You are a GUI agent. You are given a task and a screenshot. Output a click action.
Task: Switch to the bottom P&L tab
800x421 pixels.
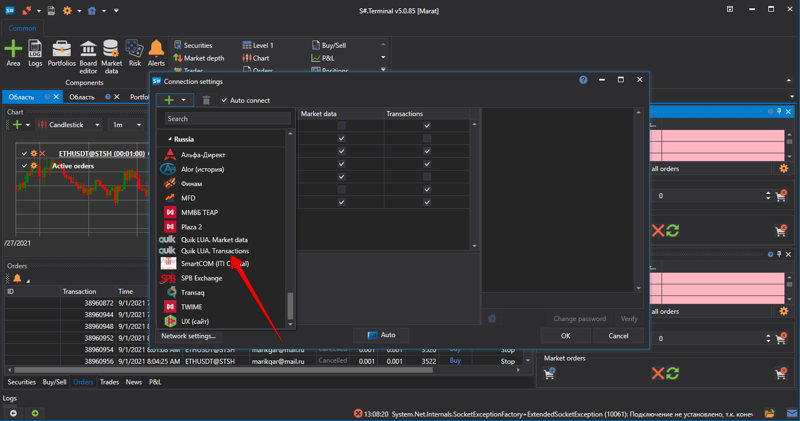click(155, 382)
